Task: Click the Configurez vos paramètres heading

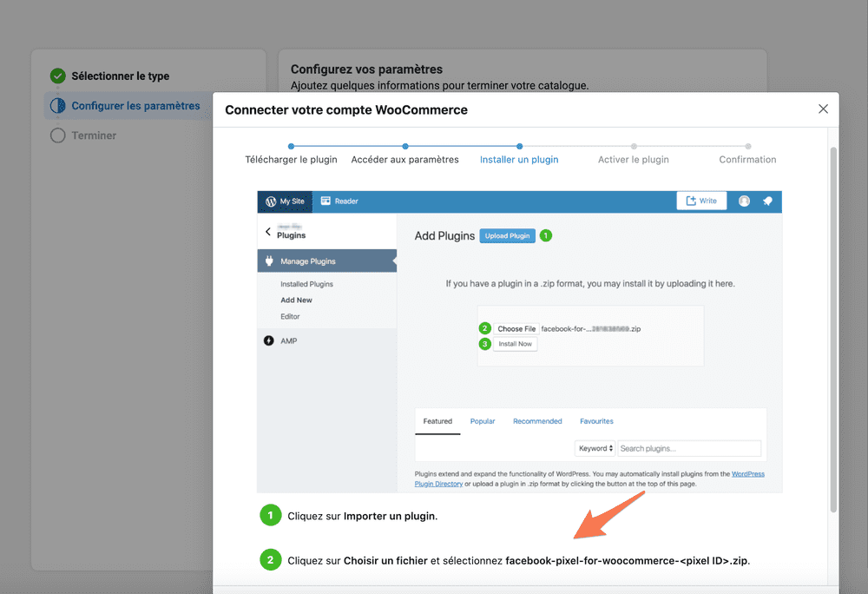Action: coord(366,69)
